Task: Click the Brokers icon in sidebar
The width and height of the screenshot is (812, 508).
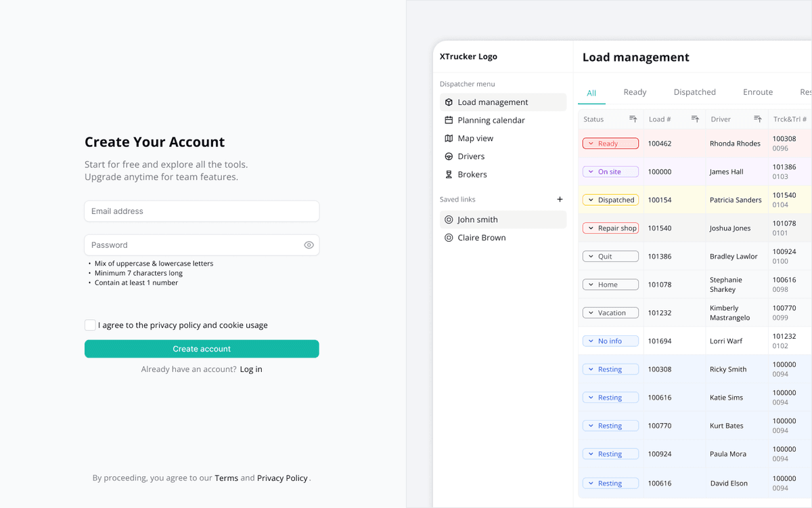Action: (x=449, y=175)
